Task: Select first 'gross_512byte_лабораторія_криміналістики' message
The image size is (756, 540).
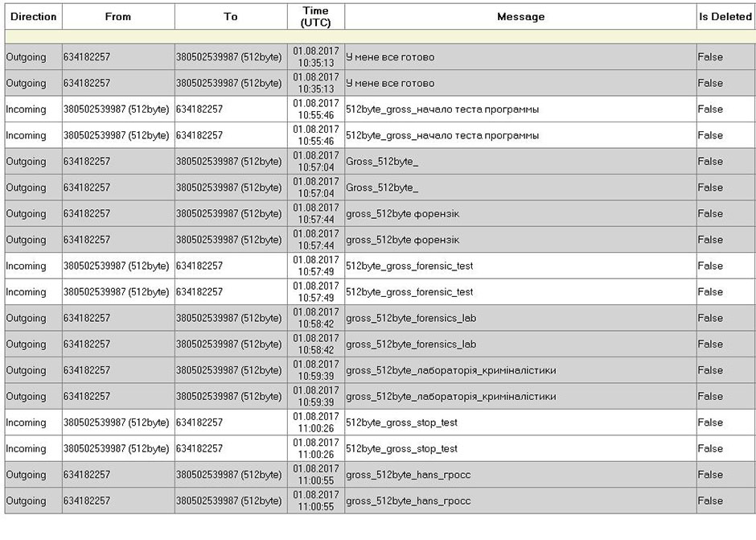Action: click(x=450, y=371)
